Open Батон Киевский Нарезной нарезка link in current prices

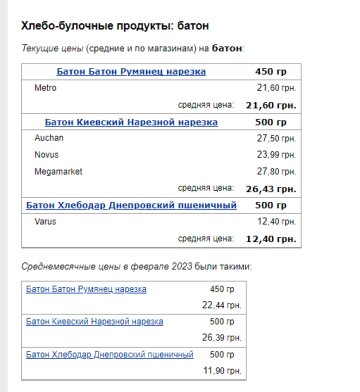coord(131,122)
